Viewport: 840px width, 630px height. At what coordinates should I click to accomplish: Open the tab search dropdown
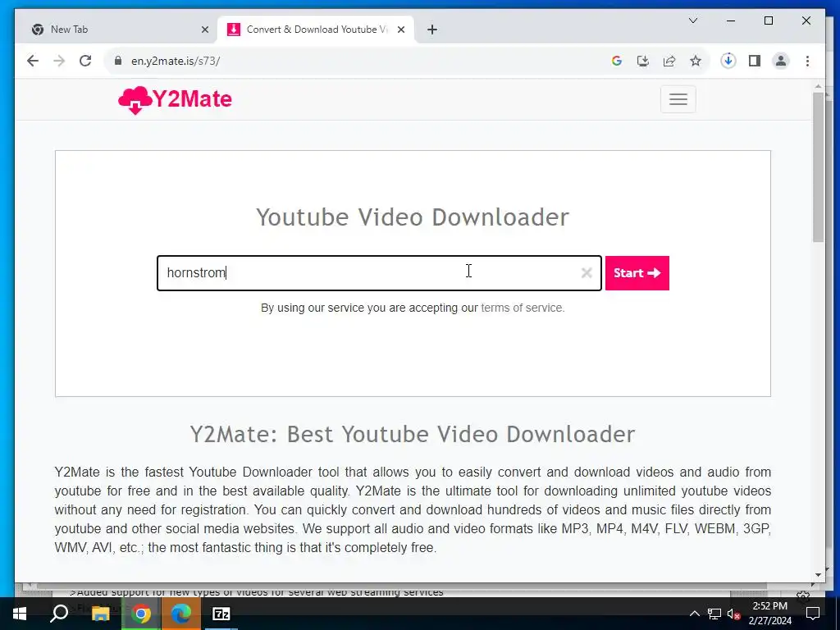[692, 21]
